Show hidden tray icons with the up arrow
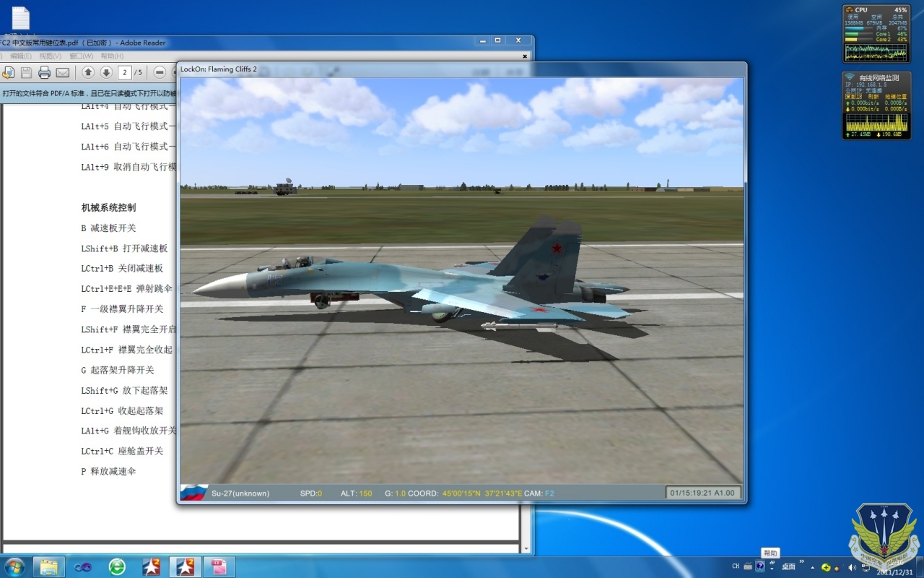Screen dimensions: 924x578 point(813,567)
